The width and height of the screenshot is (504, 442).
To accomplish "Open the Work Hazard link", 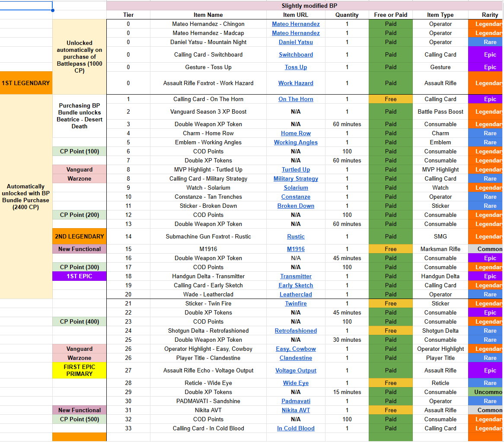I will [296, 83].
